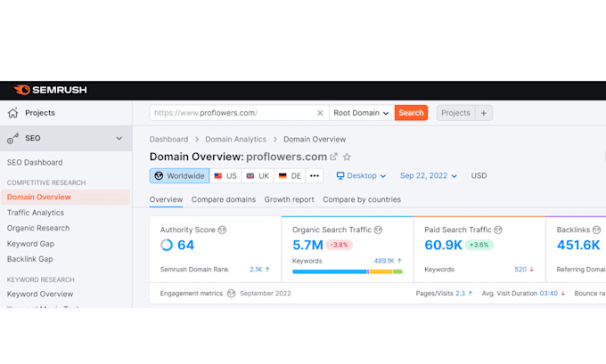Clear the search field with X

(x=320, y=113)
